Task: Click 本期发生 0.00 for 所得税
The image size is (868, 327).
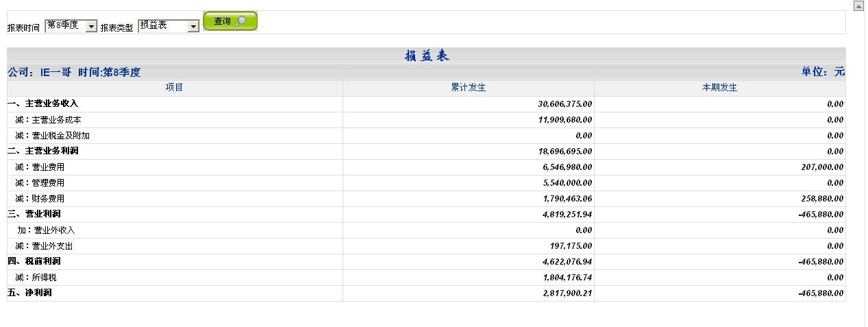Action: (836, 278)
